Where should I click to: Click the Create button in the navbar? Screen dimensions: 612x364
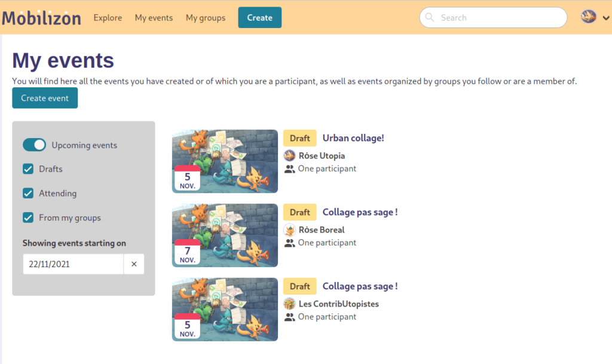(259, 18)
